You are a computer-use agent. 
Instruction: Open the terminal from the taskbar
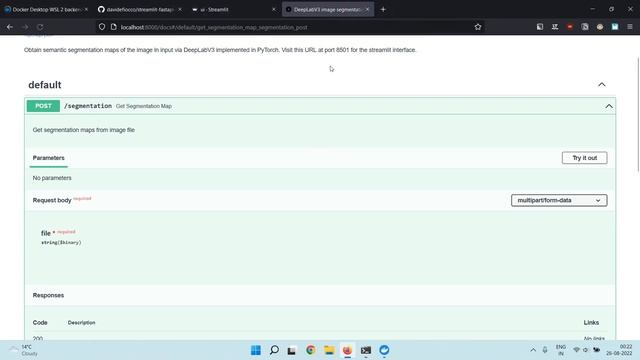click(366, 350)
